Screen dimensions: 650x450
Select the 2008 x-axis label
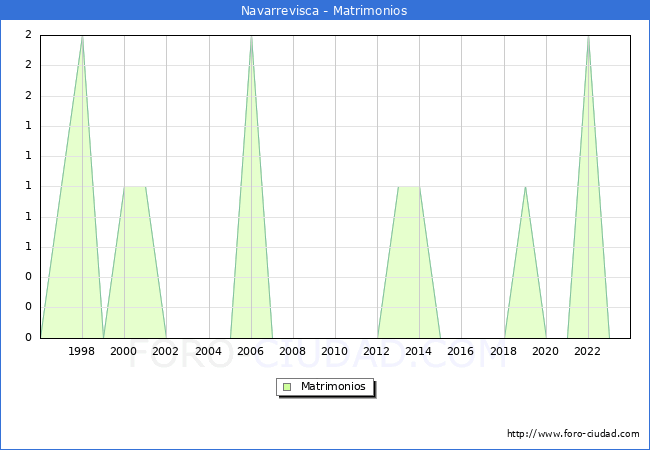(293, 351)
